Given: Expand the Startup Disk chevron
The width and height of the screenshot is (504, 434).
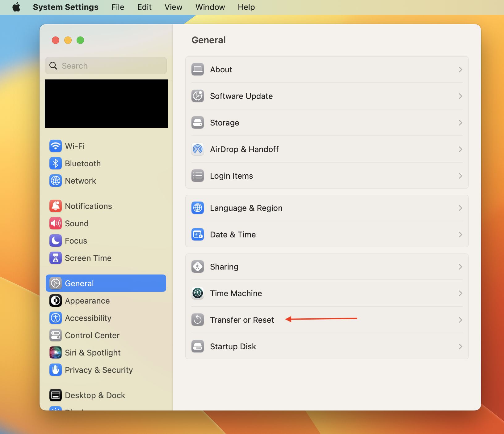Looking at the screenshot, I should coord(460,347).
